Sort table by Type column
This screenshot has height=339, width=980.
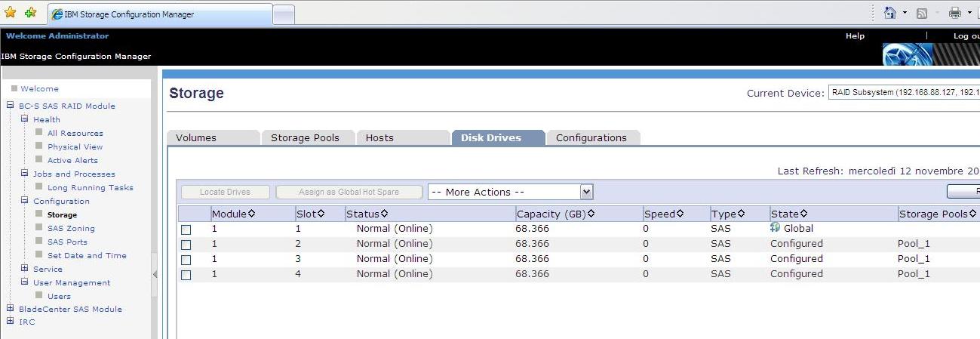click(728, 214)
